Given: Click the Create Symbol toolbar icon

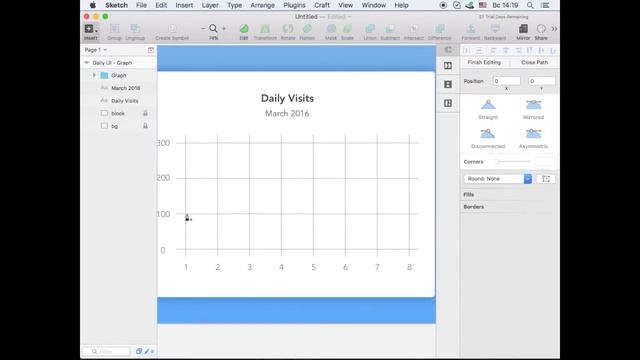Looking at the screenshot, I should (x=172, y=29).
